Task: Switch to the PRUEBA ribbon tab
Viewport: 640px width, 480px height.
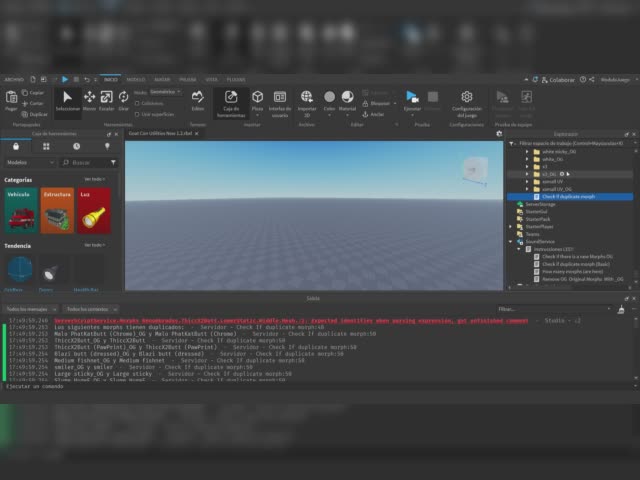Action: click(x=188, y=80)
